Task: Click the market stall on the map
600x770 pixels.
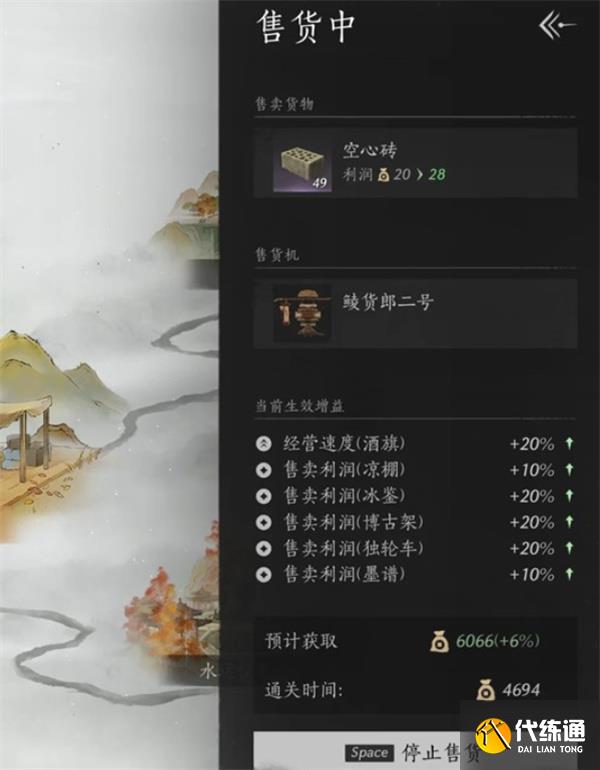Action: (x=26, y=440)
